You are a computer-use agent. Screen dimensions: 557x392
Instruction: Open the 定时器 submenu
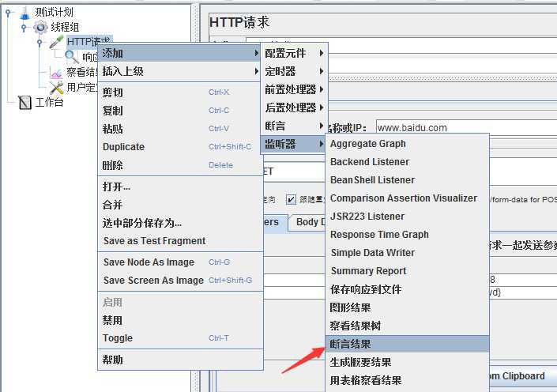(x=294, y=71)
